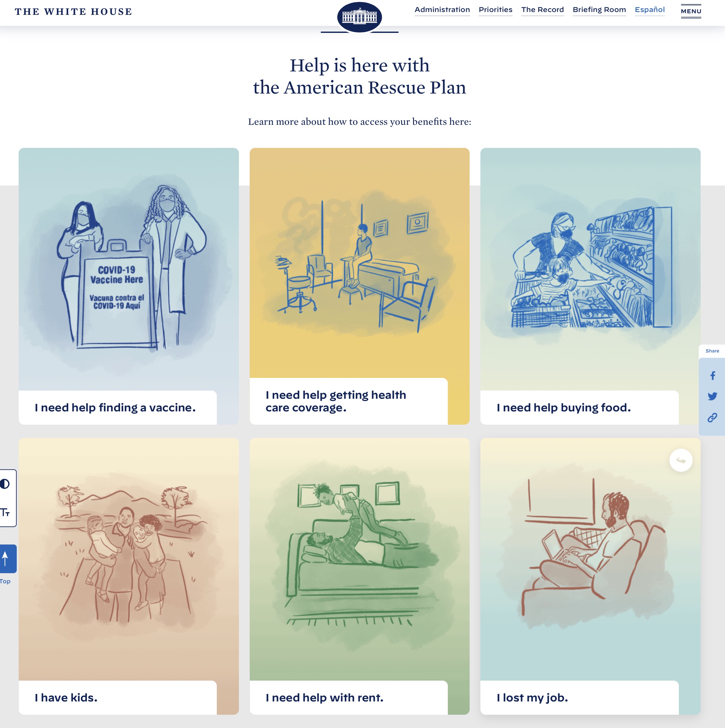
Task: Toggle large text size
Action: point(5,513)
